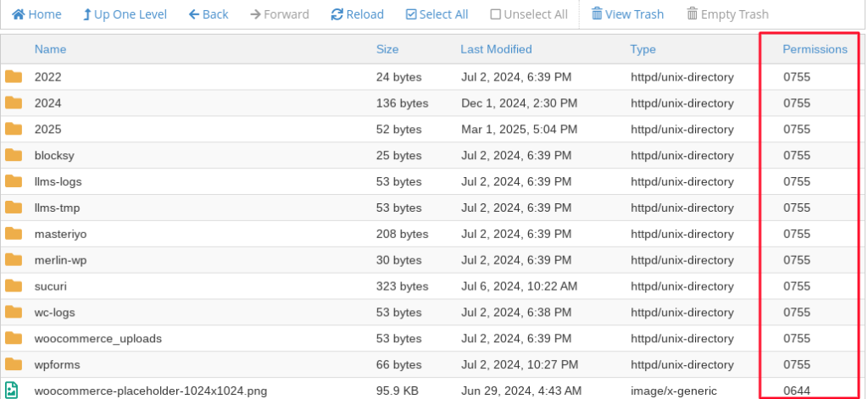Select the 2024 folder icon
This screenshot has width=868, height=399.
[x=14, y=103]
